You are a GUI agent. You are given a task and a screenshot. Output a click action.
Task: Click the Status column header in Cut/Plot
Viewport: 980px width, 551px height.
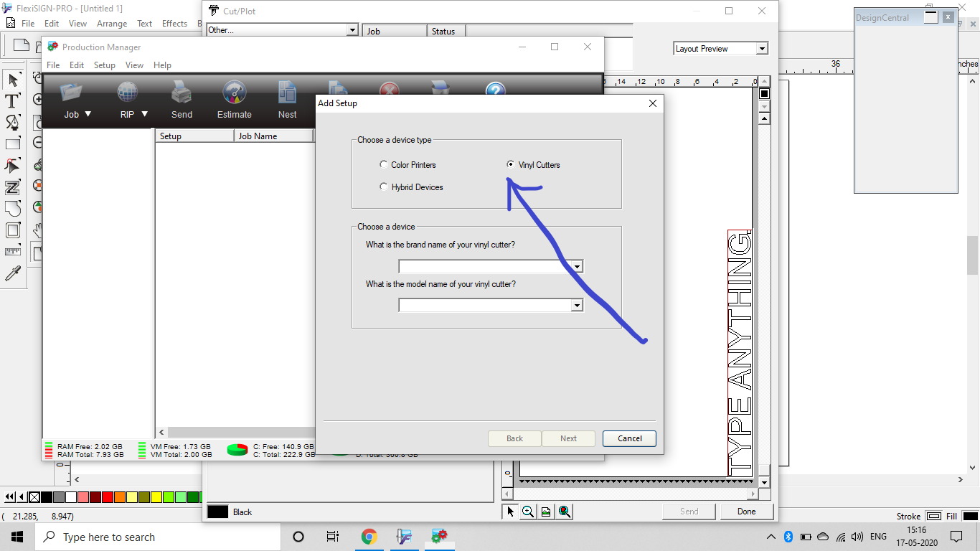[446, 31]
